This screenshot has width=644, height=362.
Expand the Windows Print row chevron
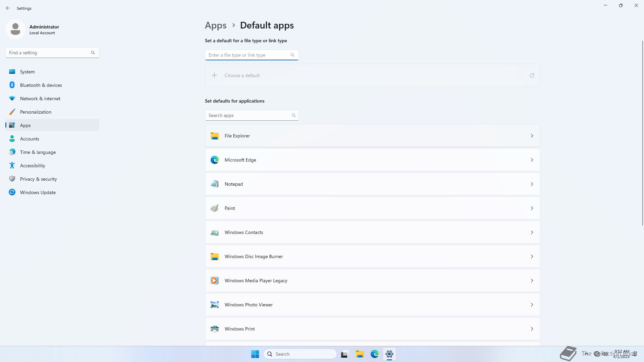(x=532, y=329)
